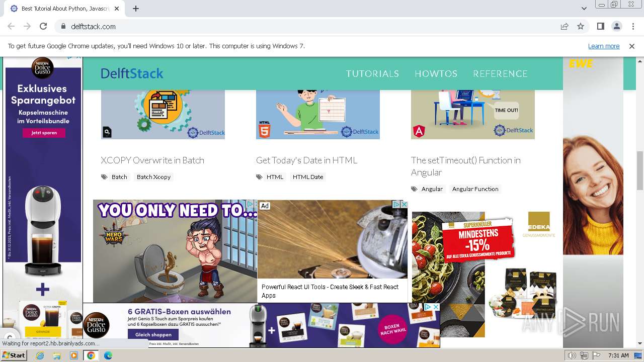644x362 pixels.
Task: Open the Get Today's Date in HTML thumbnail
Action: tap(318, 115)
